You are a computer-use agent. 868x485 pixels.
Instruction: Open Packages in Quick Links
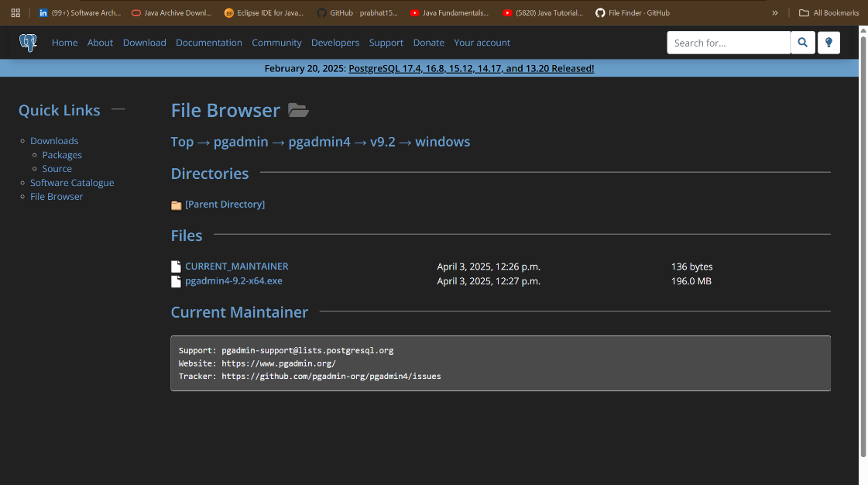tap(62, 155)
